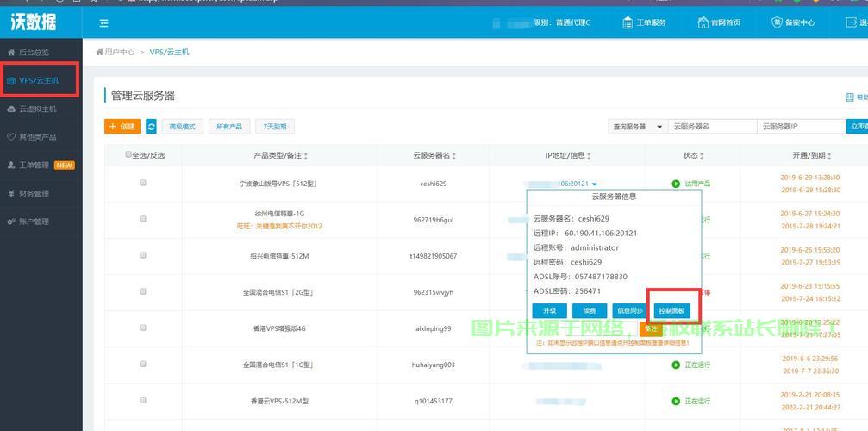
Task: Click the blue refresh icon button
Action: click(x=151, y=127)
